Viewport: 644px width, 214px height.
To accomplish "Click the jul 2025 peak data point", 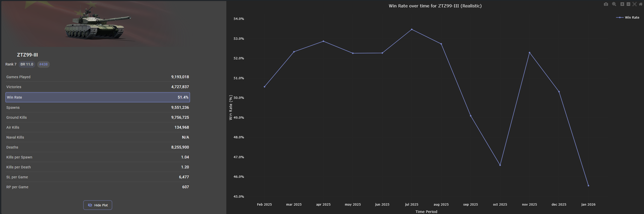I will [412, 30].
